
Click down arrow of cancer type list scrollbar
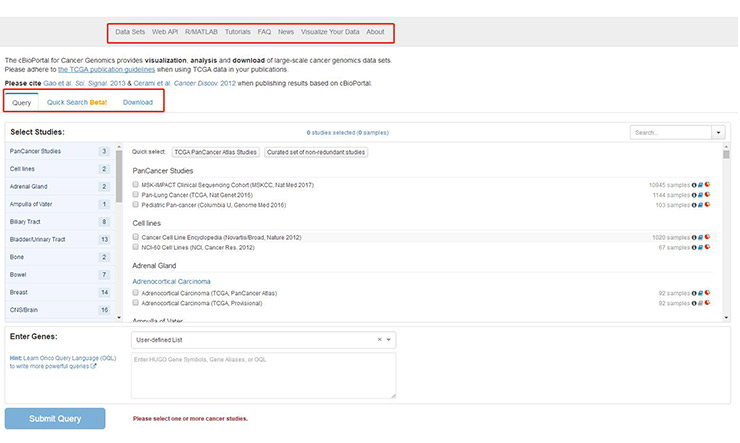click(x=119, y=318)
